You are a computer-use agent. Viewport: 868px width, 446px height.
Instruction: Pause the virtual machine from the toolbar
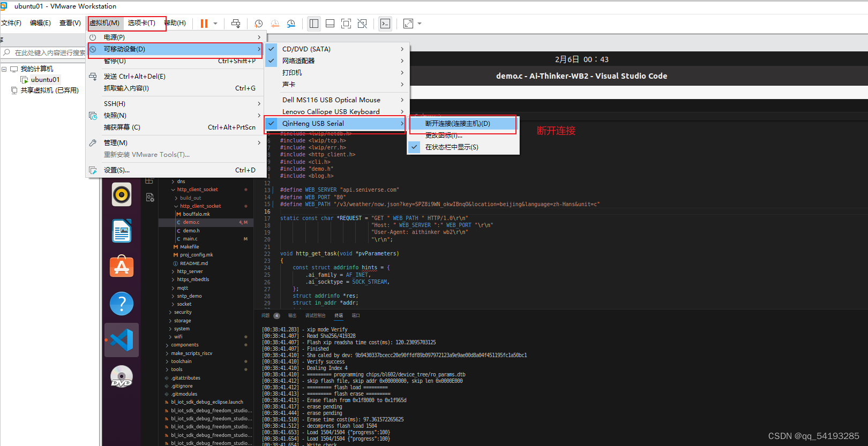coord(204,24)
